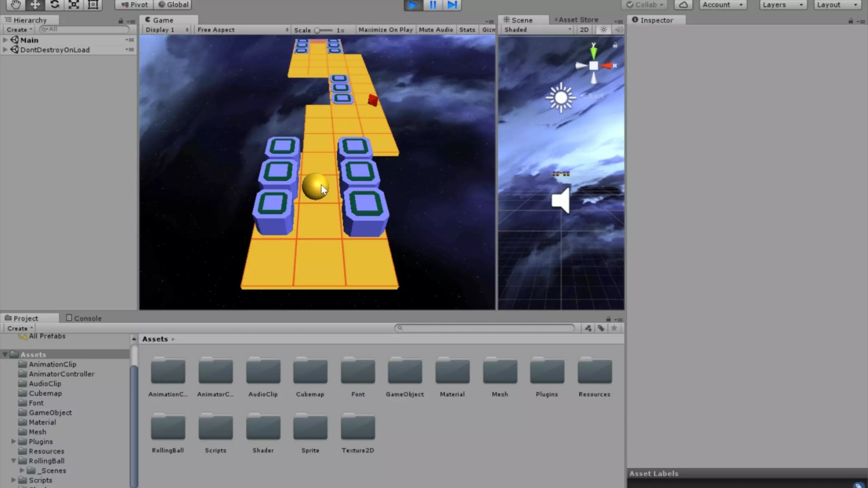Viewport: 868px width, 488px height.
Task: Toggle scene lighting sun icon
Action: tap(604, 30)
